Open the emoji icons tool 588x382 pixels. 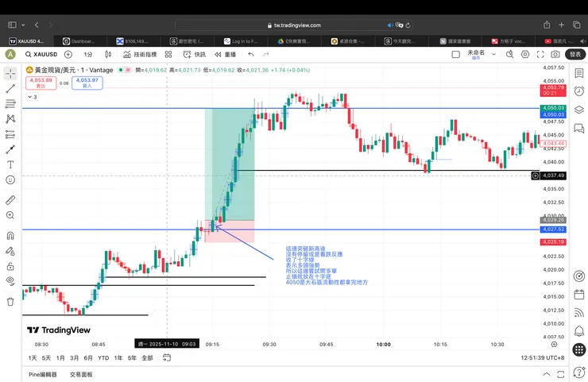click(10, 180)
